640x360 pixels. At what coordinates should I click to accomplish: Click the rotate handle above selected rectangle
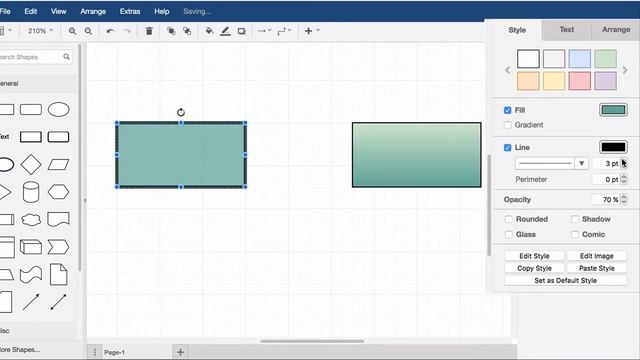point(181,112)
